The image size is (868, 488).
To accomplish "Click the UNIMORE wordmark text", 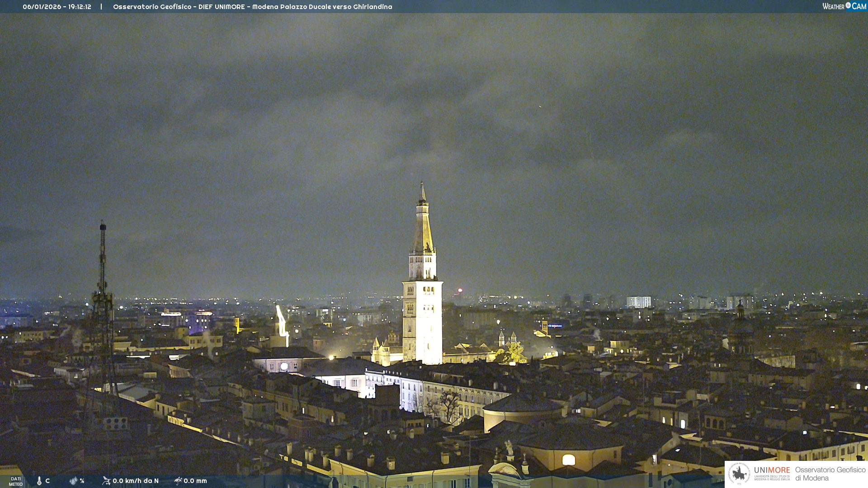I will pyautogui.click(x=772, y=470).
